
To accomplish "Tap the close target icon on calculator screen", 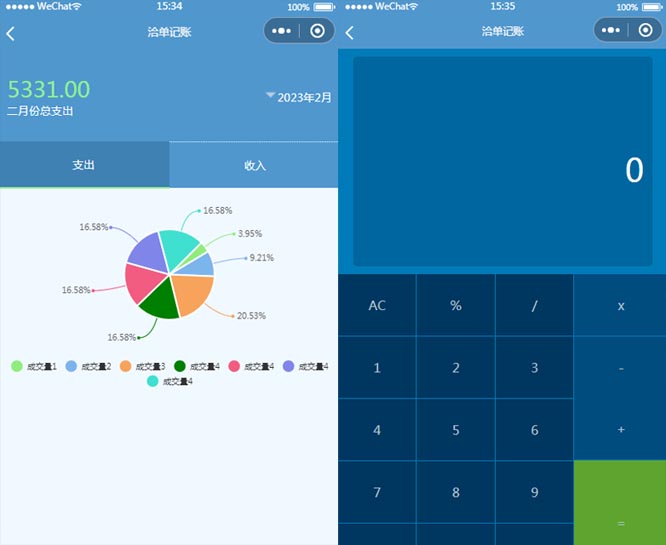I will (x=646, y=30).
